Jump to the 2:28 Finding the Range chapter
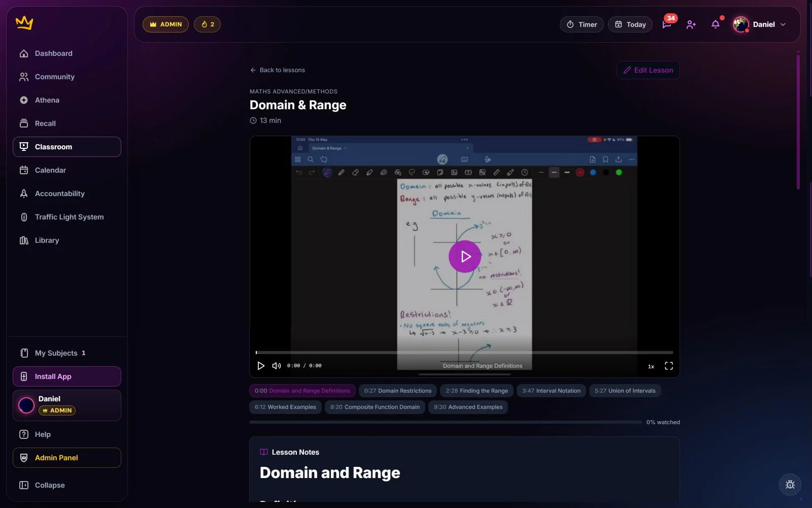 tap(477, 391)
